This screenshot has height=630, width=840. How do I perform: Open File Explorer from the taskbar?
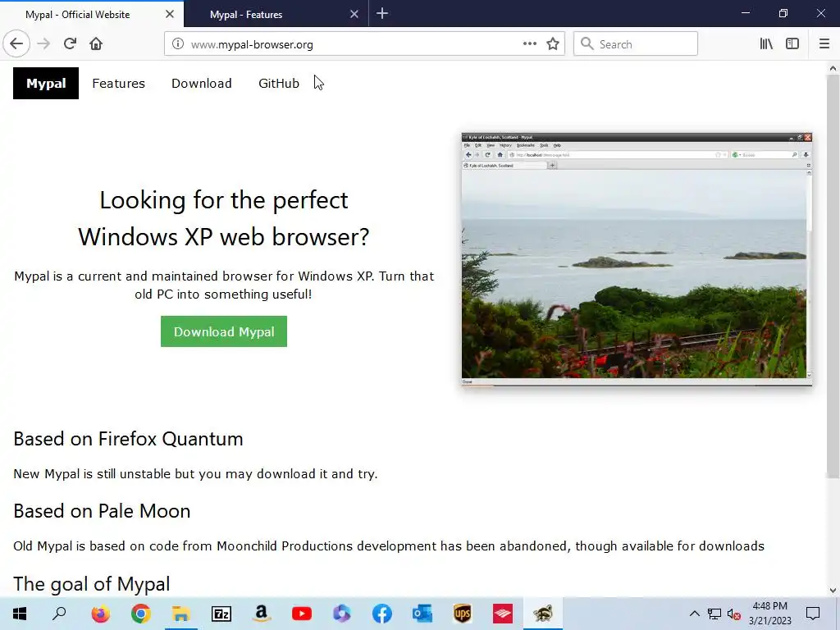tap(180, 614)
